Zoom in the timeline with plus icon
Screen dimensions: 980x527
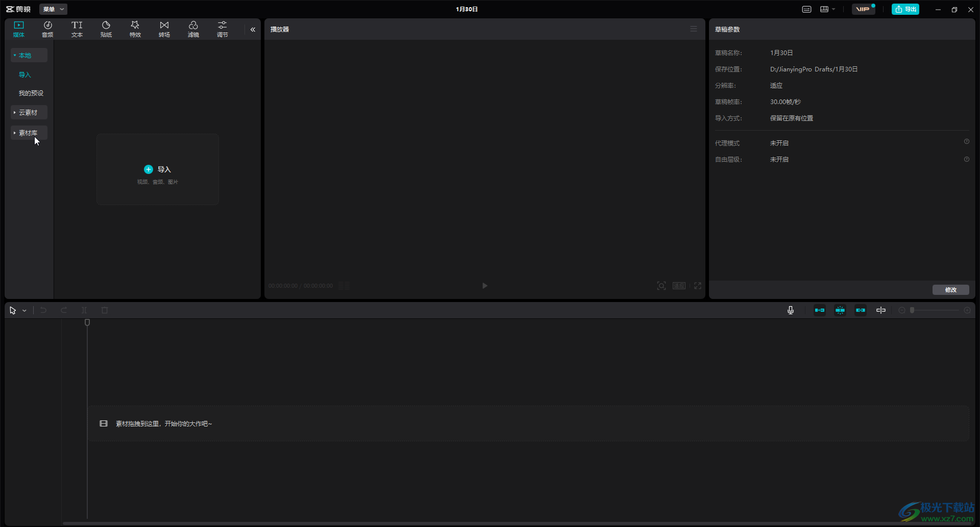coord(967,310)
